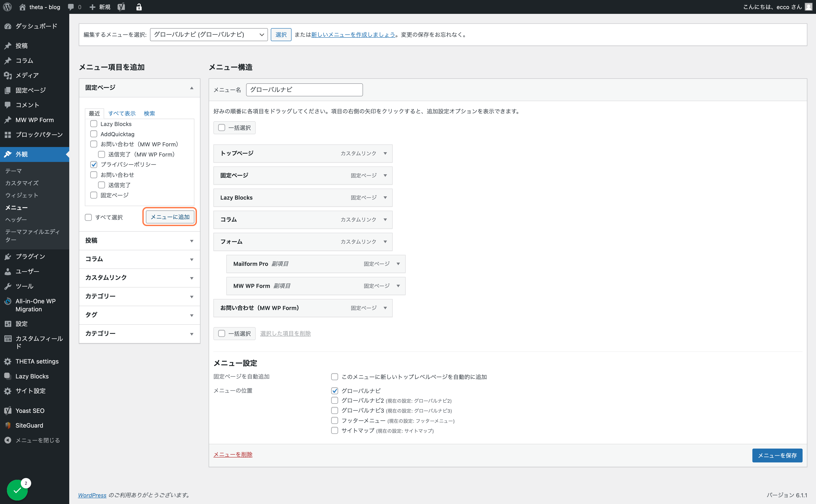Click the 選択 button beside menu dropdown
The image size is (816, 504).
pyautogui.click(x=281, y=35)
